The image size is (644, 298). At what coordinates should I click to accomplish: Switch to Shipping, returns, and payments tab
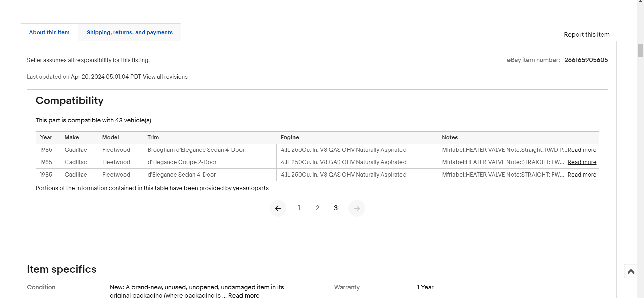(x=129, y=32)
